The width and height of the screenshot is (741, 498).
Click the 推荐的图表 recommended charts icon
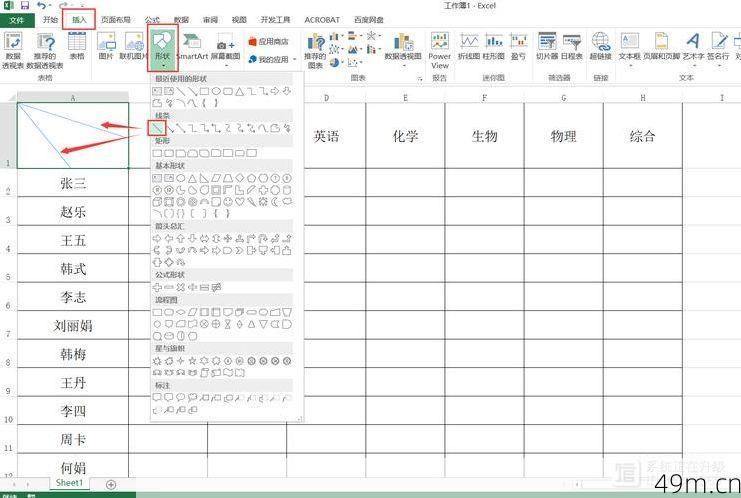point(315,47)
